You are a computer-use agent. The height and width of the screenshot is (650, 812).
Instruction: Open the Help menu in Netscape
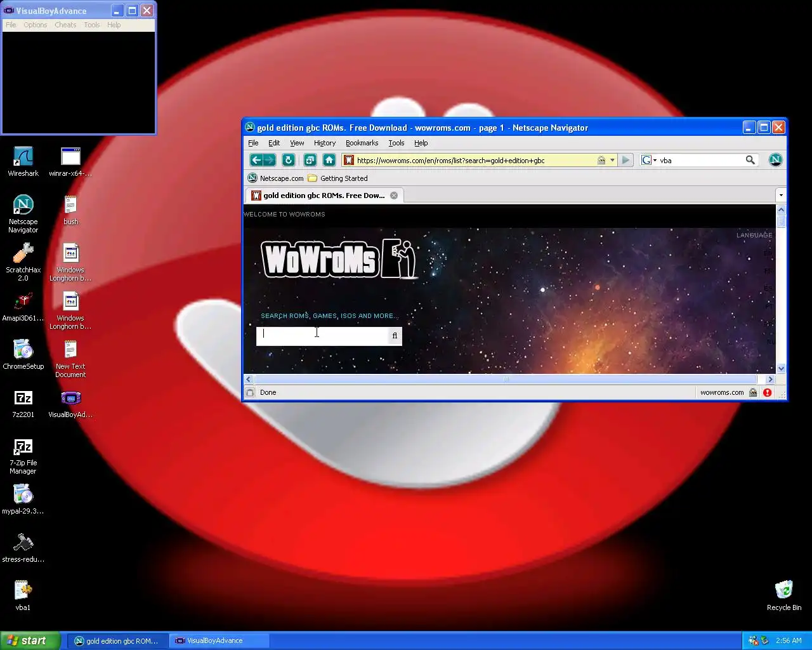421,143
